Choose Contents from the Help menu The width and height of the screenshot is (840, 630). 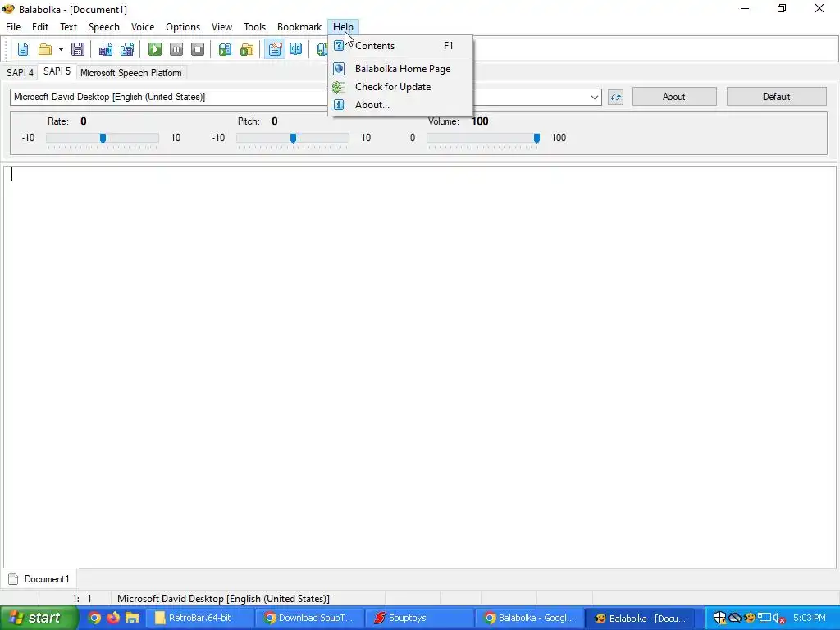click(400, 46)
